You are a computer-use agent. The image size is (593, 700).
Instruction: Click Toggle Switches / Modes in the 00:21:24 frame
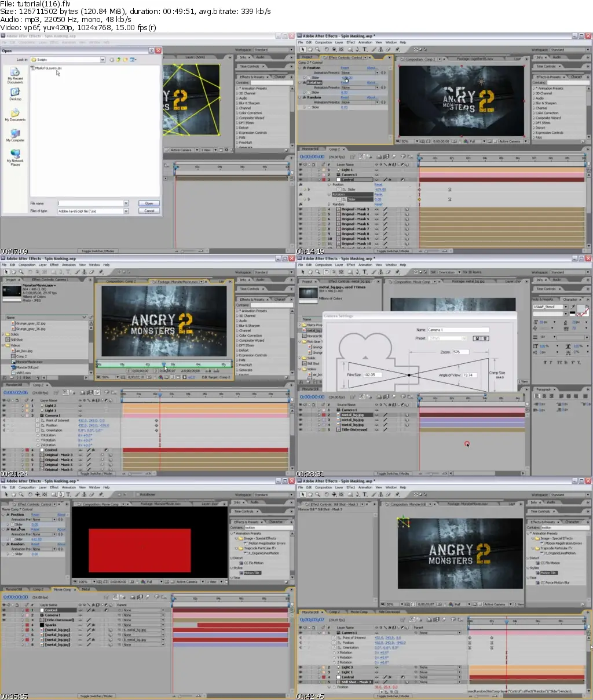coord(96,473)
